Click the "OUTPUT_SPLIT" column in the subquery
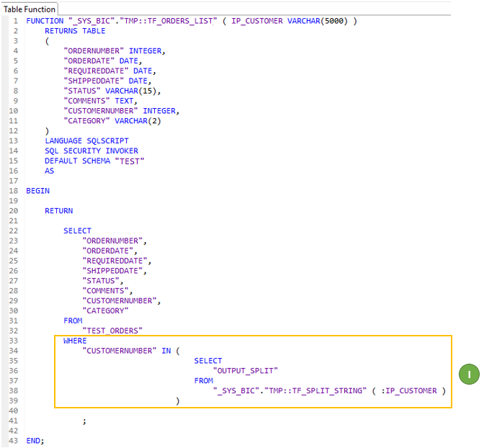Screen dimensions: 484x448 pyautogui.click(x=245, y=370)
